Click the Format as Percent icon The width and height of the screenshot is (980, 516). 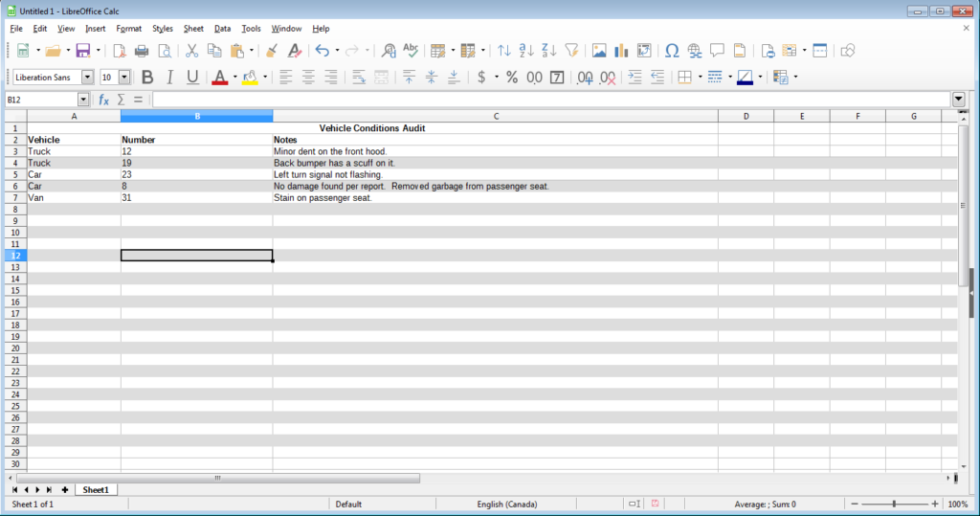(x=512, y=78)
